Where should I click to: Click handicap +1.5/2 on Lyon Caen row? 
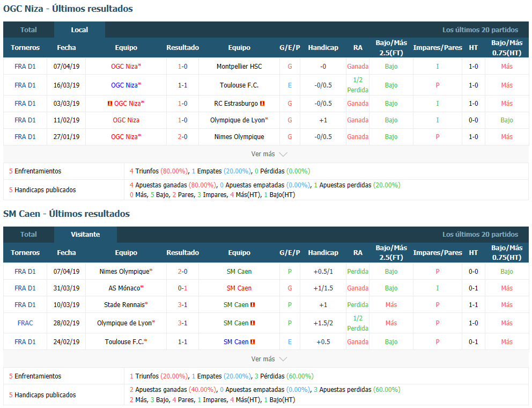(323, 323)
